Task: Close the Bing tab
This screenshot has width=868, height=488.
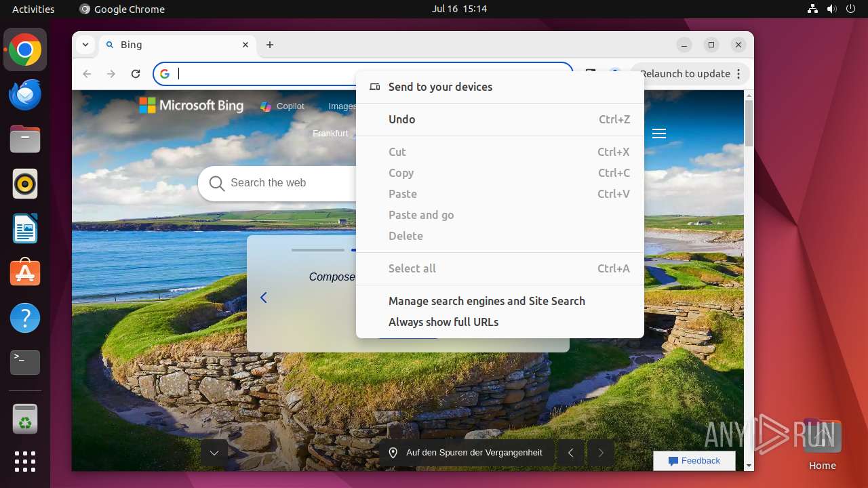Action: pyautogui.click(x=245, y=45)
